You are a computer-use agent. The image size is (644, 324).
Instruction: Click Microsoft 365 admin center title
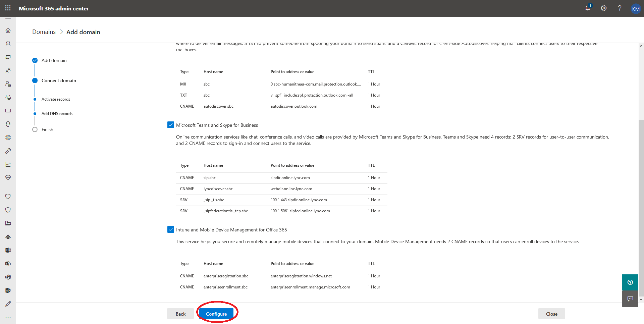tap(54, 8)
